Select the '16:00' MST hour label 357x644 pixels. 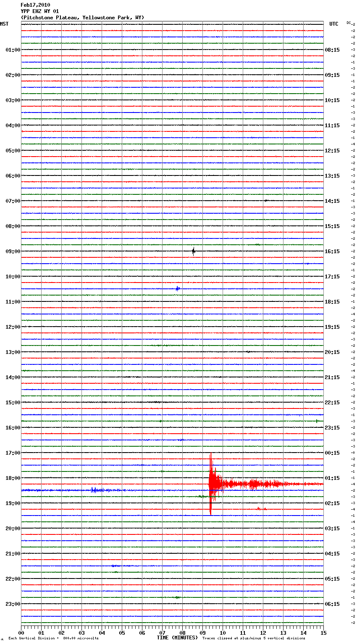13,428
